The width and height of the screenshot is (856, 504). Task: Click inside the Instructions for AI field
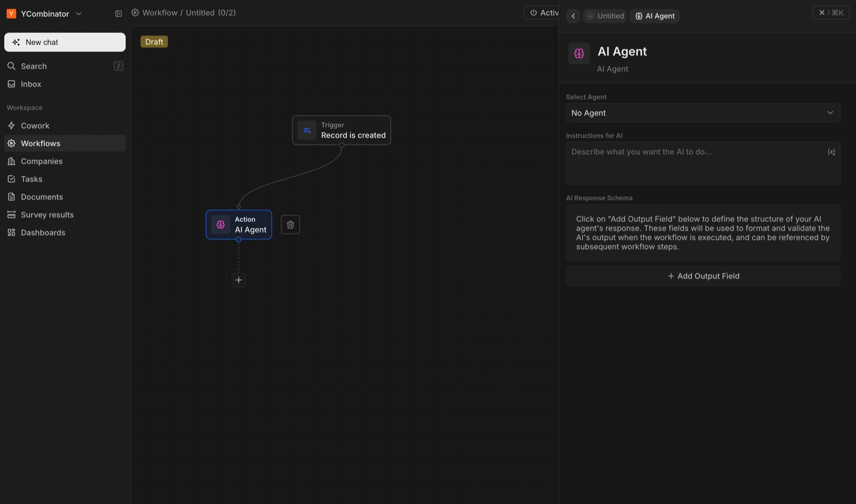click(x=703, y=163)
